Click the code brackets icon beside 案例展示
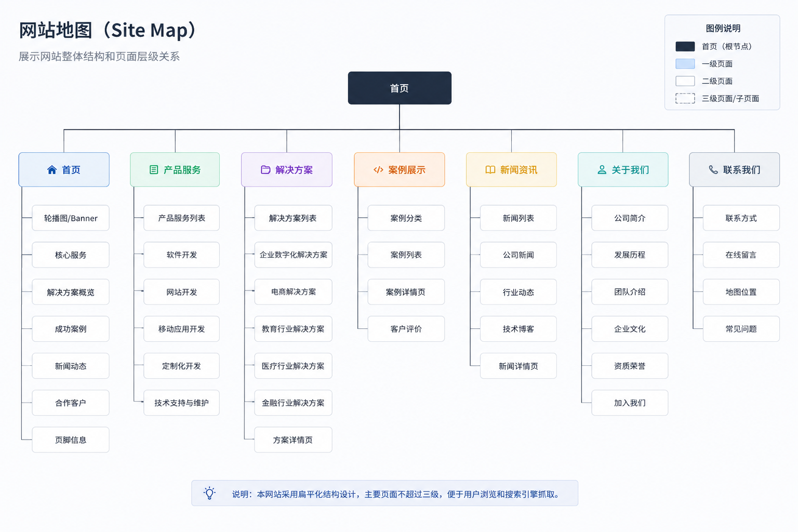 (378, 170)
